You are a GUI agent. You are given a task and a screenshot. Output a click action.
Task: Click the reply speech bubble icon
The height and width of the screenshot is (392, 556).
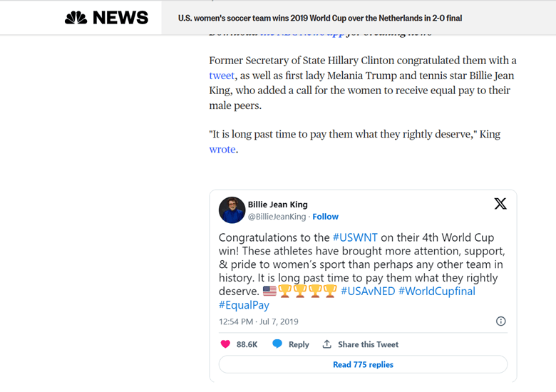[277, 344]
